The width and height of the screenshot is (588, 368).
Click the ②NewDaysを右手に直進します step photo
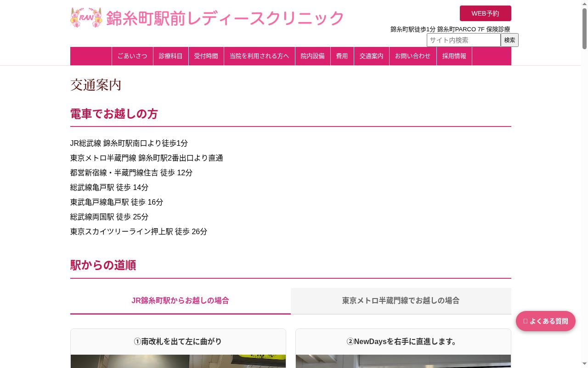(403, 361)
